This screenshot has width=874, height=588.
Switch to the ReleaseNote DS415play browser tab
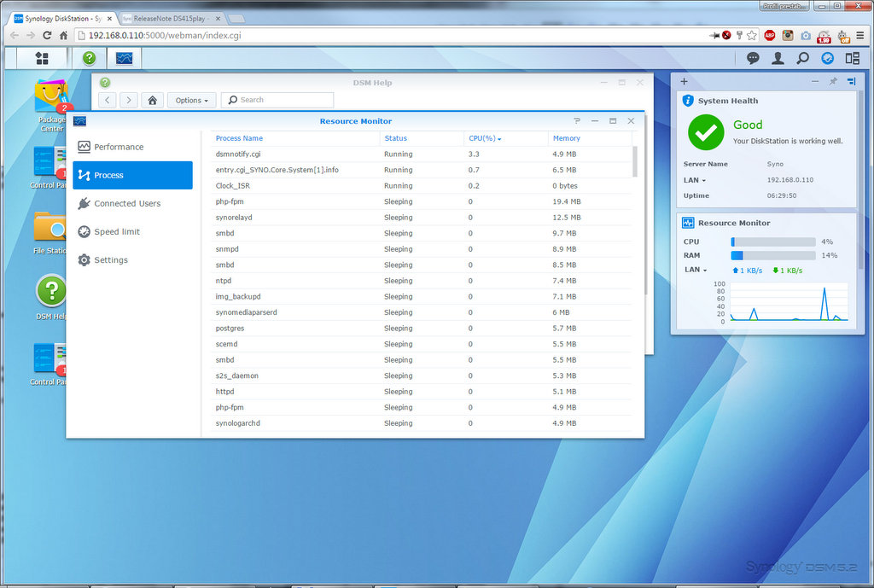[172, 19]
